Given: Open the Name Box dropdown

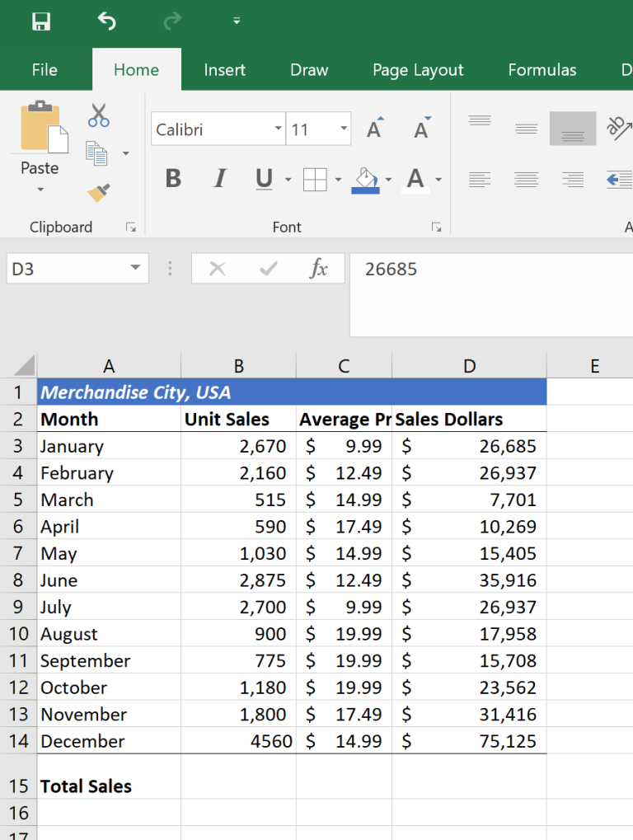Looking at the screenshot, I should point(134,268).
